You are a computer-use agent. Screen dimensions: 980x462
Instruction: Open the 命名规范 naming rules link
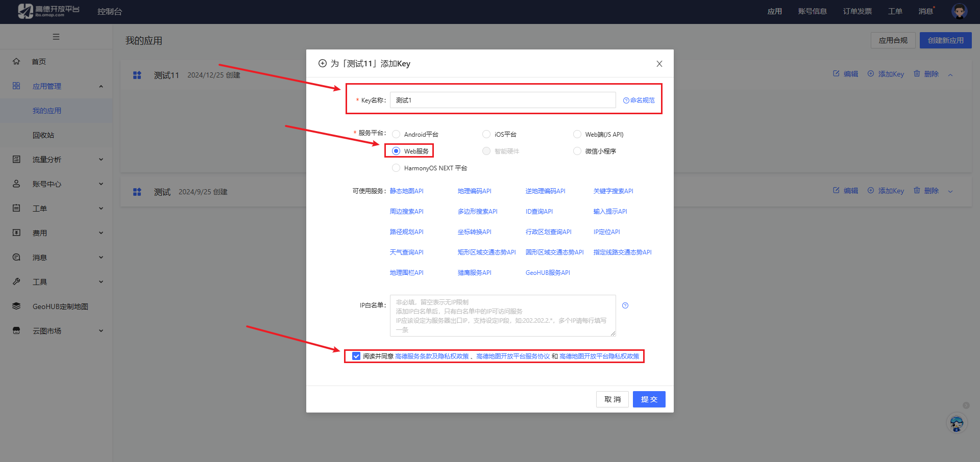[639, 100]
